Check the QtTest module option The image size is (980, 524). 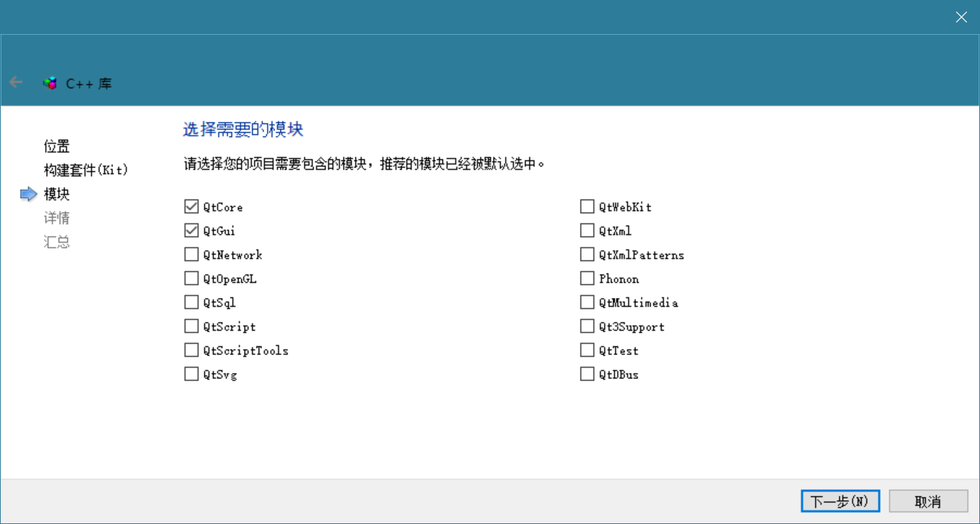[587, 350]
